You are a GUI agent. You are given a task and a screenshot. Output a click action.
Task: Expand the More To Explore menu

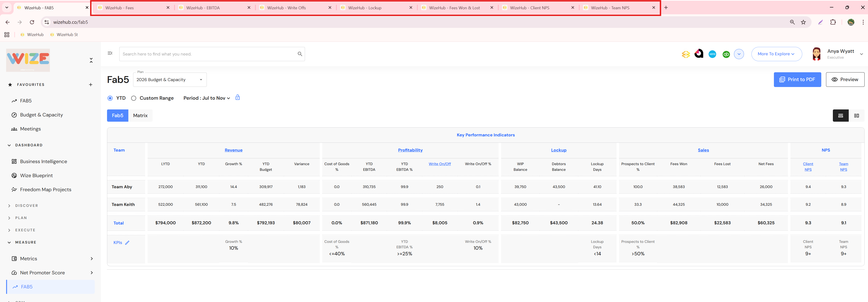pos(776,54)
